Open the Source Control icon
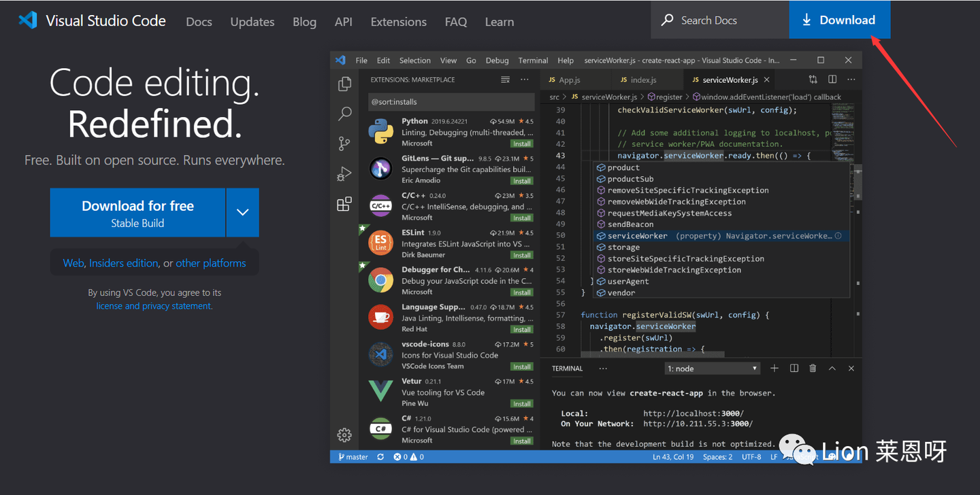 (x=344, y=143)
